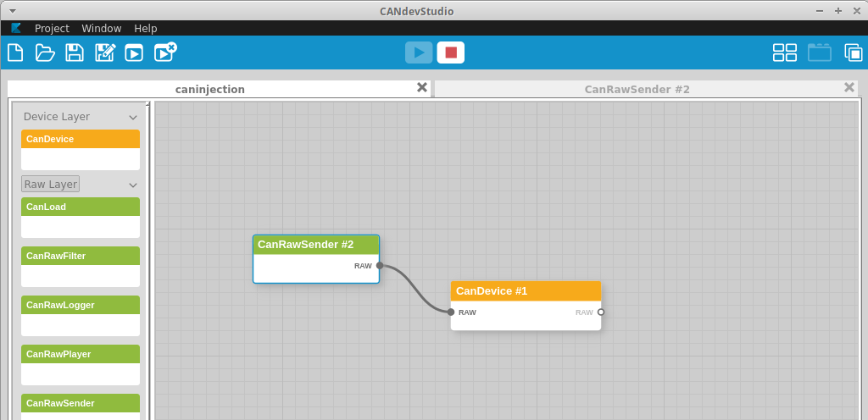Collapse the Raw Layer section
Viewport: 868px width, 420px height.
133,185
